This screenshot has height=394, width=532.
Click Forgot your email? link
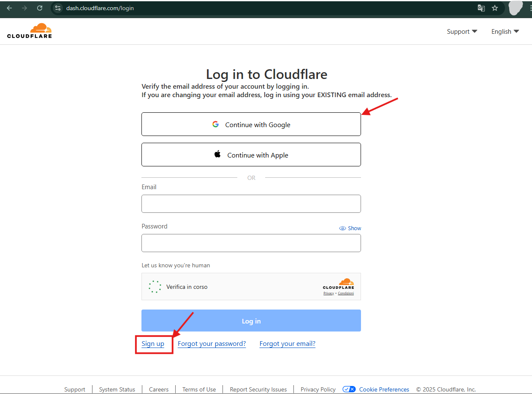[x=288, y=344]
